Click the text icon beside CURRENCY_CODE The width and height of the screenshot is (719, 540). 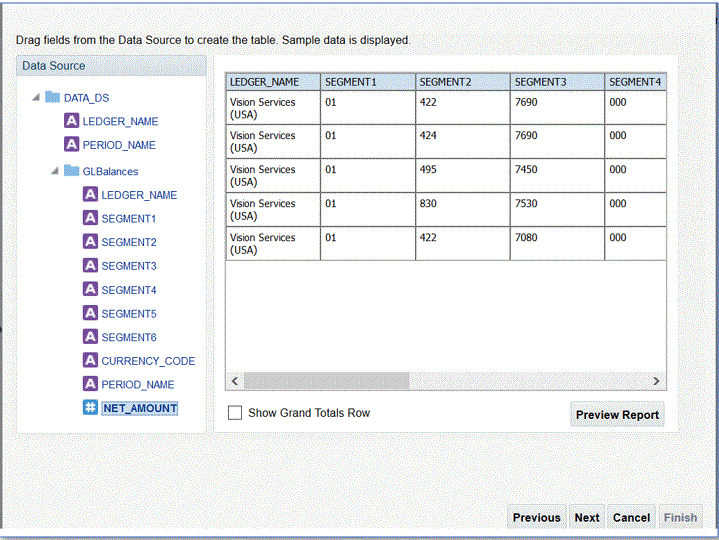click(90, 361)
